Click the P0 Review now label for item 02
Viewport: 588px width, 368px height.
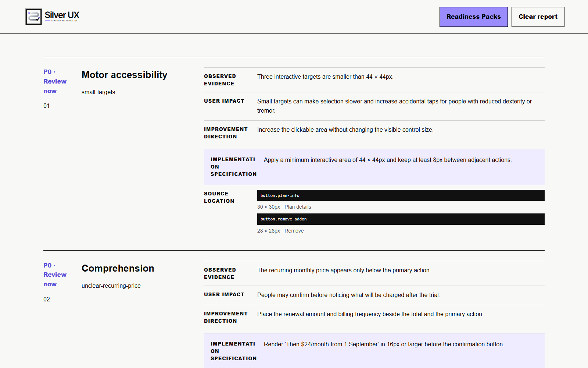(55, 275)
